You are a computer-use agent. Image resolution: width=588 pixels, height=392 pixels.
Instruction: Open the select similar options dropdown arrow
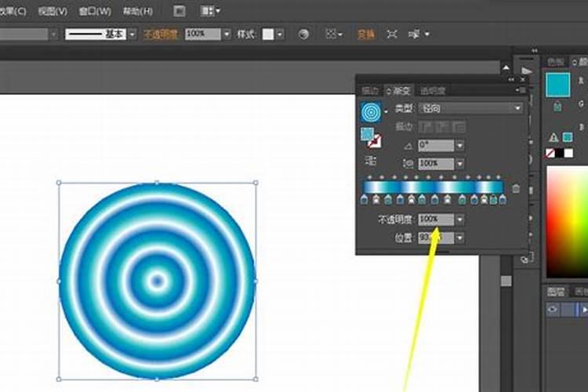pos(426,34)
